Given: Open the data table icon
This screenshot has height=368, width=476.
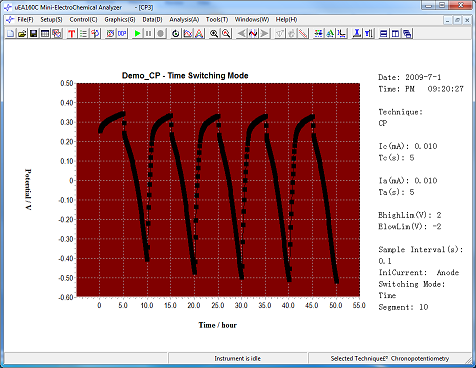Looking at the screenshot, I should coord(45,33).
